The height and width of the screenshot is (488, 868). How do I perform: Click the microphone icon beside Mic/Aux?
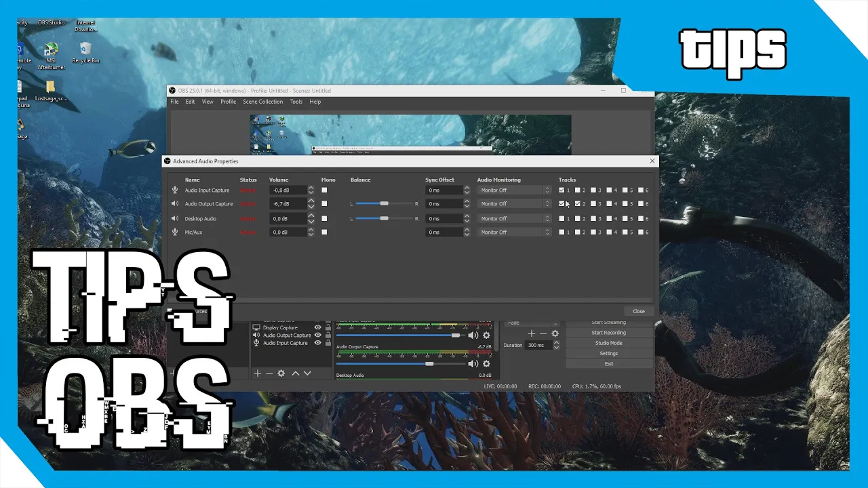[175, 232]
